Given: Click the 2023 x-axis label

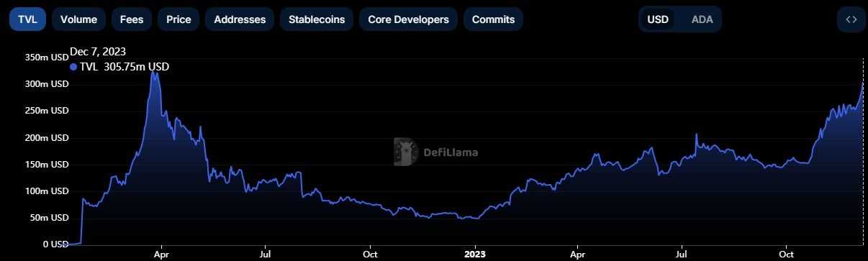Looking at the screenshot, I should click(x=475, y=254).
